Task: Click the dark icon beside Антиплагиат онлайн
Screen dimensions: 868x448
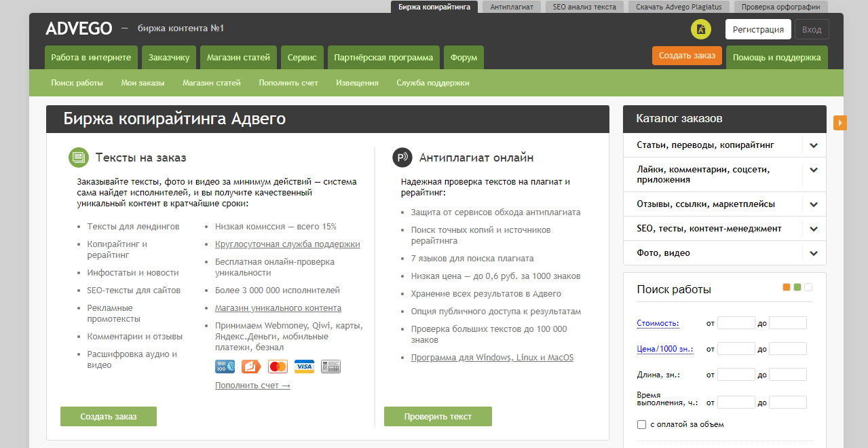Action: coord(402,157)
